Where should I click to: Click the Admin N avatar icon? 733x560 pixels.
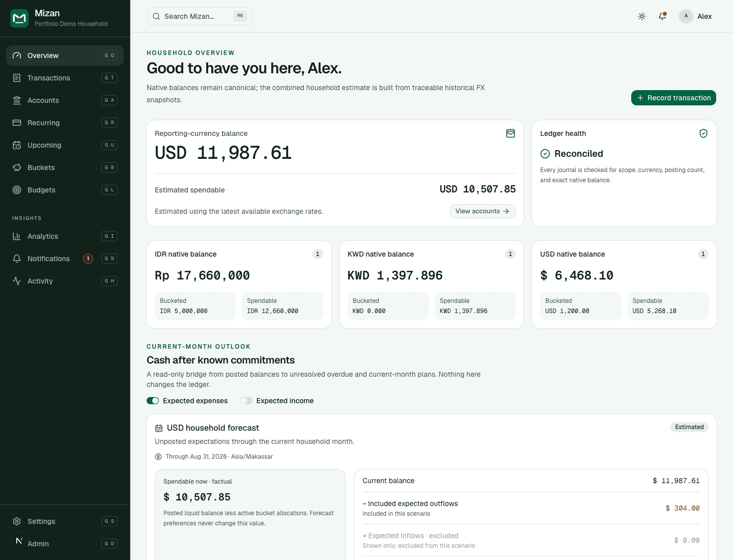(19, 541)
